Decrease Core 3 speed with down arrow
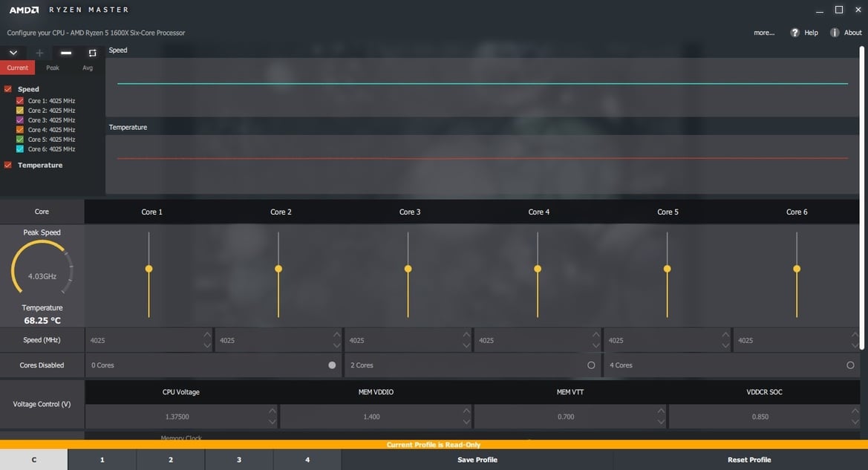Image resolution: width=868 pixels, height=470 pixels. (466, 345)
